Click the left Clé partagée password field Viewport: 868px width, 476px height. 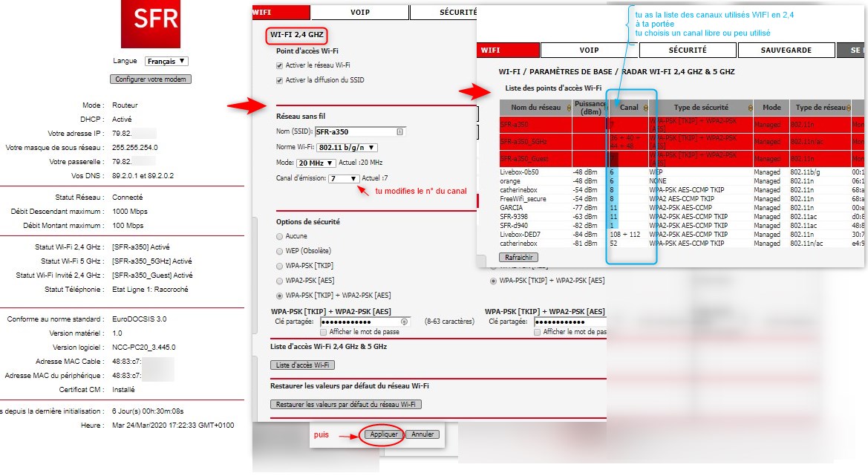[x=365, y=322]
